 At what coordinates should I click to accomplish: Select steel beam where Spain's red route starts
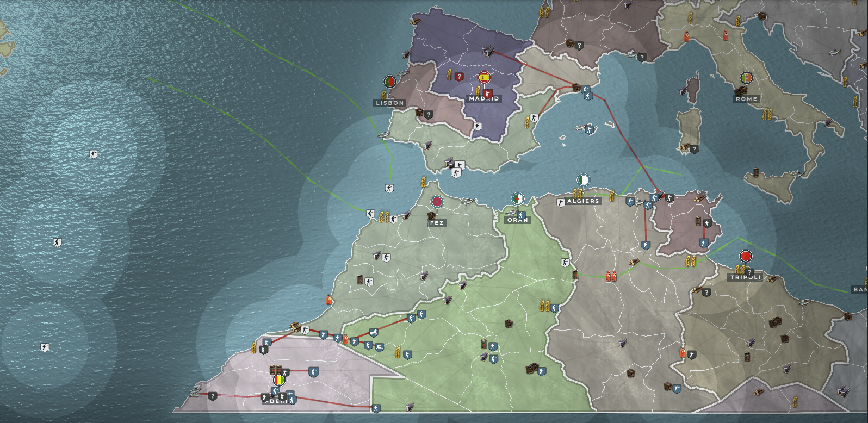(487, 52)
